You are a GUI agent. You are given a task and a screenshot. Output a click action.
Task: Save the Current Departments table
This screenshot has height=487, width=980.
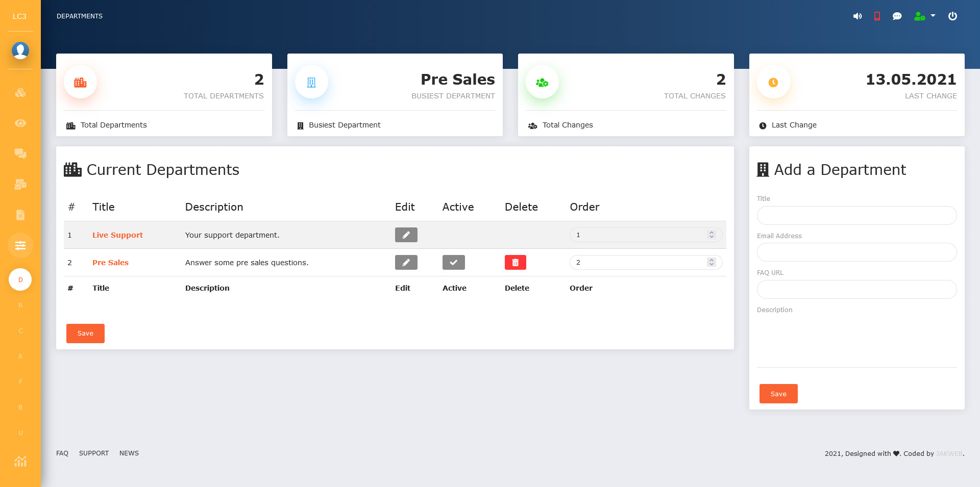pos(85,334)
